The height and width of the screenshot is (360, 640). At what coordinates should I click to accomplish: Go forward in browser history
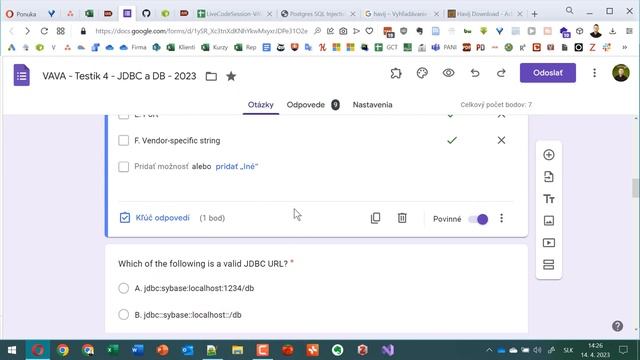(x=27, y=31)
